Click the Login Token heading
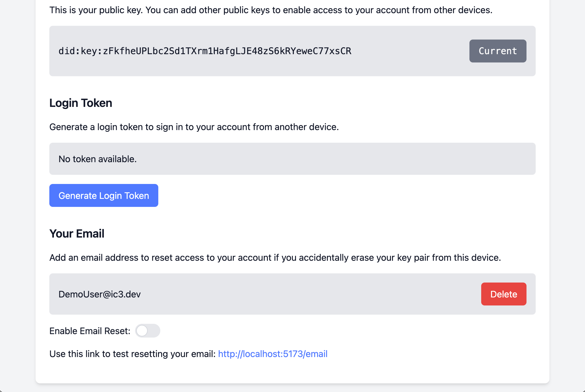This screenshot has height=392, width=585. click(x=81, y=103)
